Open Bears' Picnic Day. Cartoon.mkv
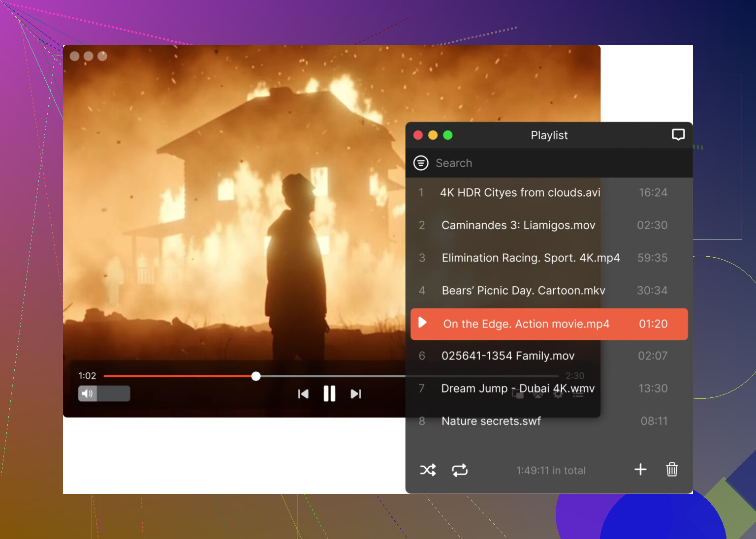The image size is (756, 539). (523, 291)
